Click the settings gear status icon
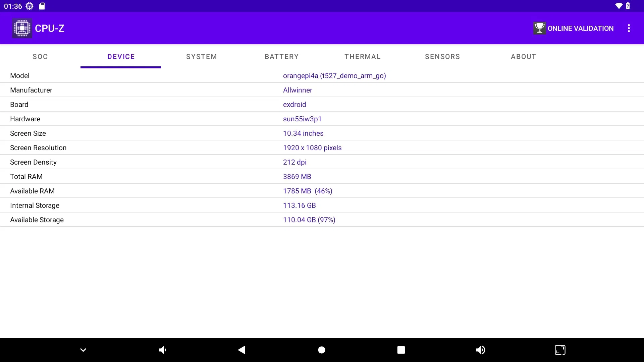This screenshot has width=644, height=362. (30, 6)
